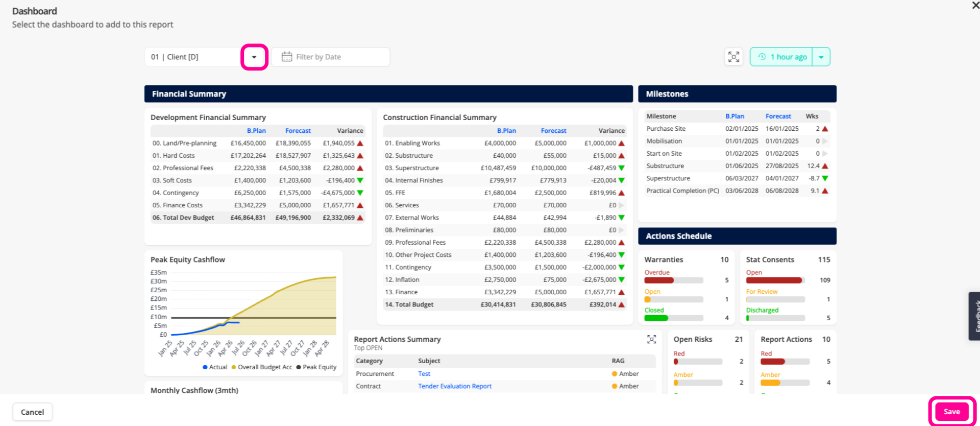The height and width of the screenshot is (426, 980).
Task: Select the 12. Inflation row label
Action: tap(402, 280)
